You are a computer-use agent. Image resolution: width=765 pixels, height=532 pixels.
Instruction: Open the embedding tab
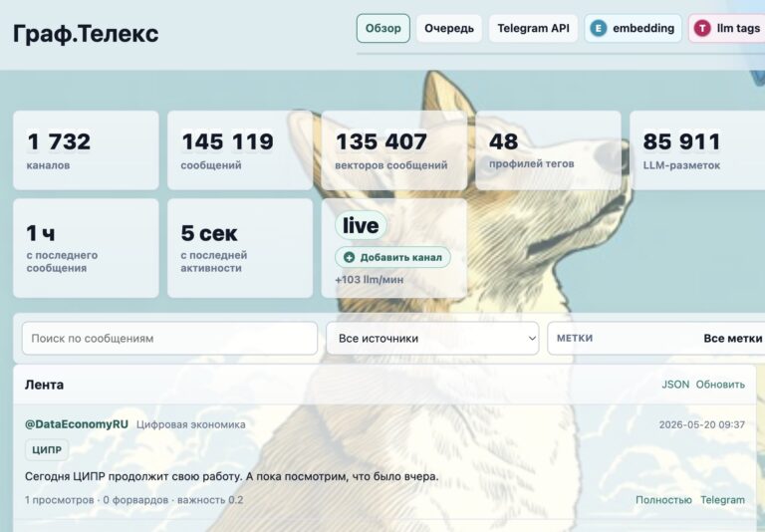pyautogui.click(x=633, y=28)
